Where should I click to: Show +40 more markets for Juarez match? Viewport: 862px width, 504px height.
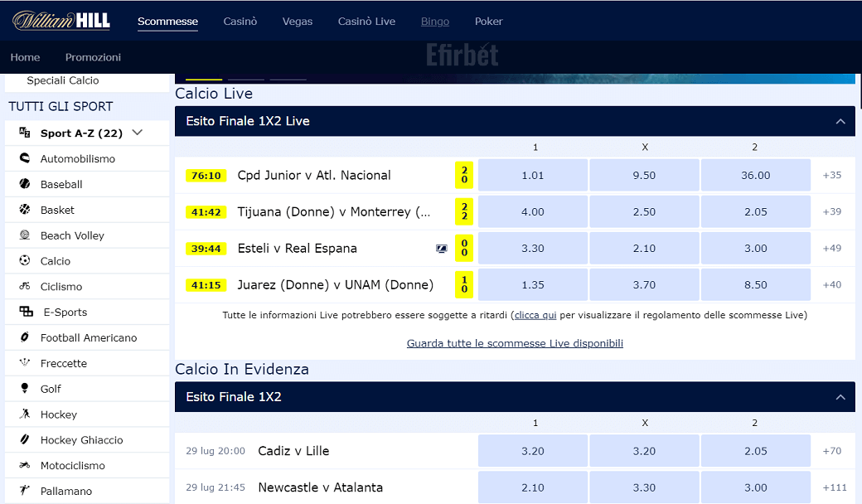[x=832, y=284]
